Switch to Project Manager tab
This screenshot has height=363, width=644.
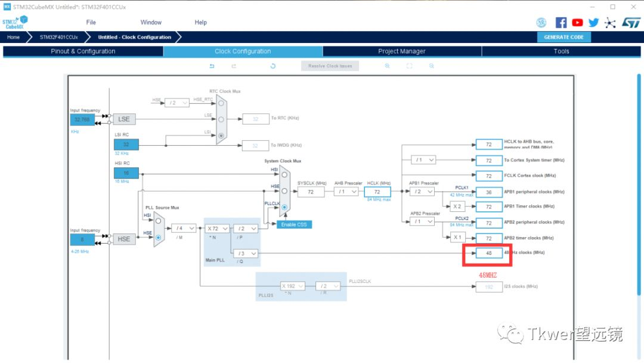tap(402, 51)
